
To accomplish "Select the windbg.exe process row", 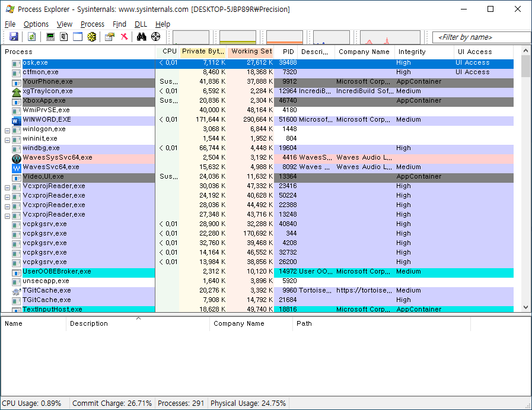I will [257, 148].
